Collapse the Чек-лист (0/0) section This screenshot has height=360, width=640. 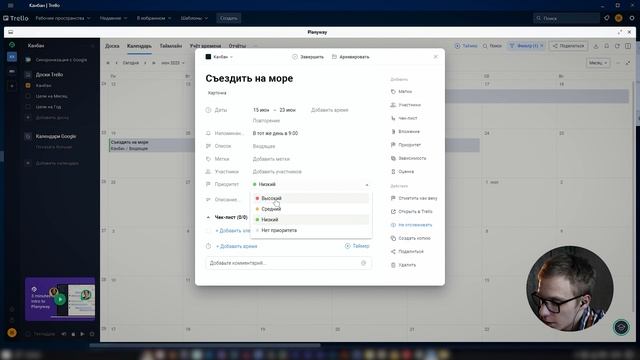[208, 218]
